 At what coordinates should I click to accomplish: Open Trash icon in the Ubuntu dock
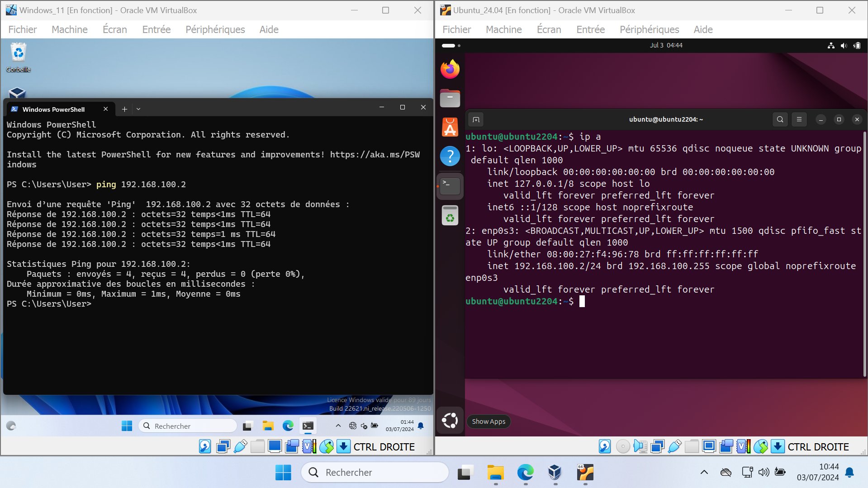point(450,215)
